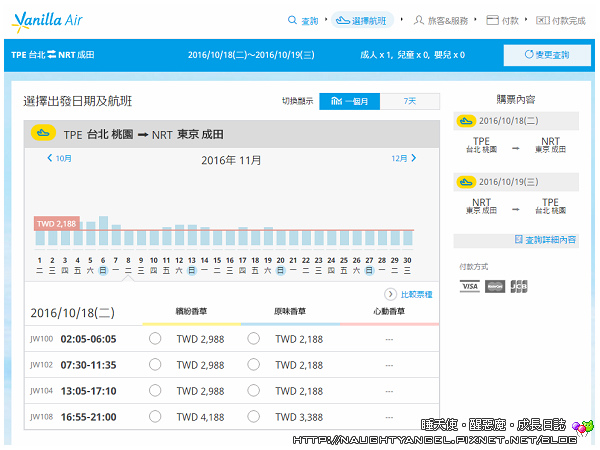
Task: Click the Vanilla Air logo
Action: click(x=47, y=21)
